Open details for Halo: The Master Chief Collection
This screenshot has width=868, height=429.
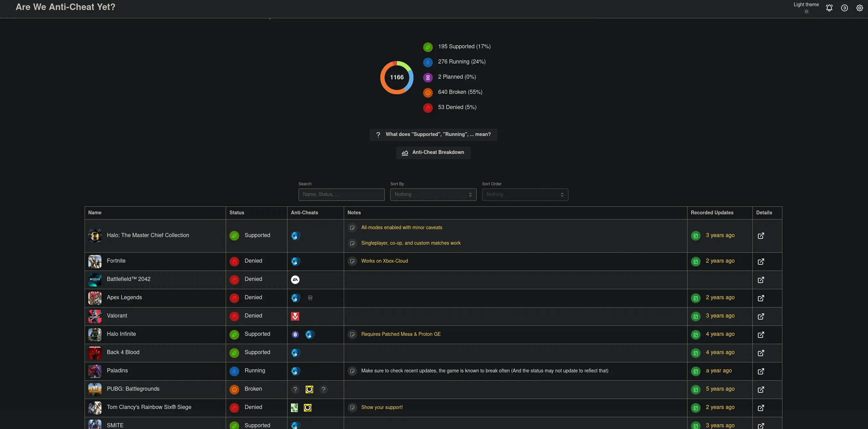pyautogui.click(x=761, y=236)
